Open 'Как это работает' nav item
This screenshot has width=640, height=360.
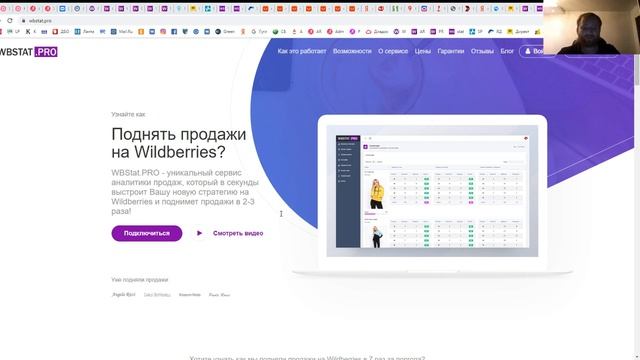[302, 51]
